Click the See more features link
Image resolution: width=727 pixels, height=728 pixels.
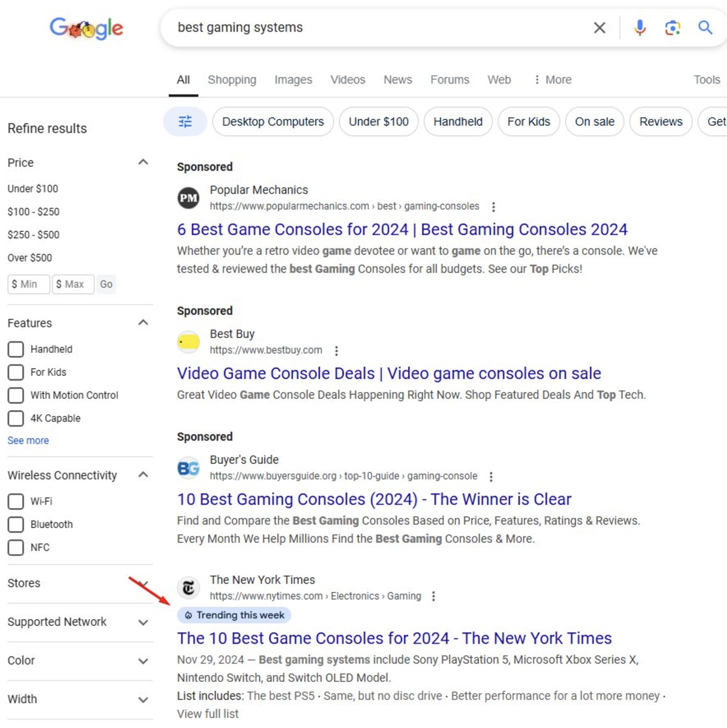(27, 440)
